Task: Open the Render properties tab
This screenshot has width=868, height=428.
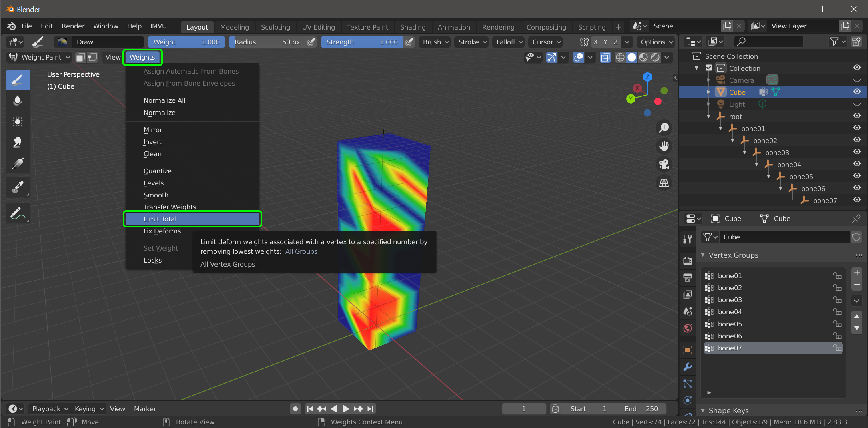Action: point(688,261)
